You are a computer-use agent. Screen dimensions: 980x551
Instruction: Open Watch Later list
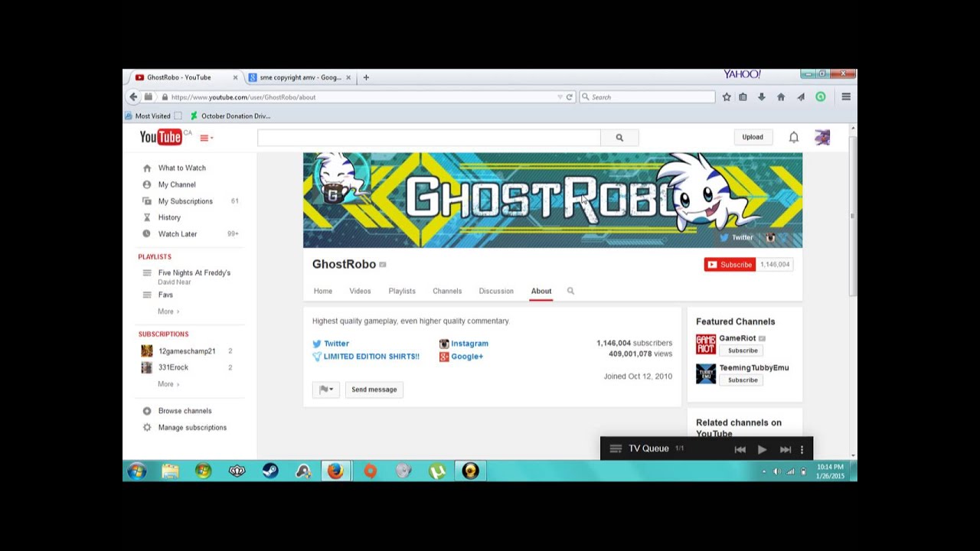point(178,234)
